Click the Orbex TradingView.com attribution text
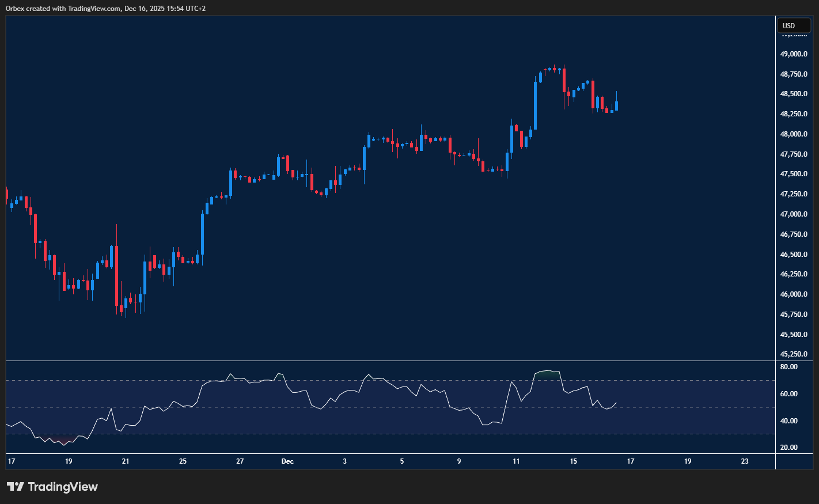 (105, 9)
